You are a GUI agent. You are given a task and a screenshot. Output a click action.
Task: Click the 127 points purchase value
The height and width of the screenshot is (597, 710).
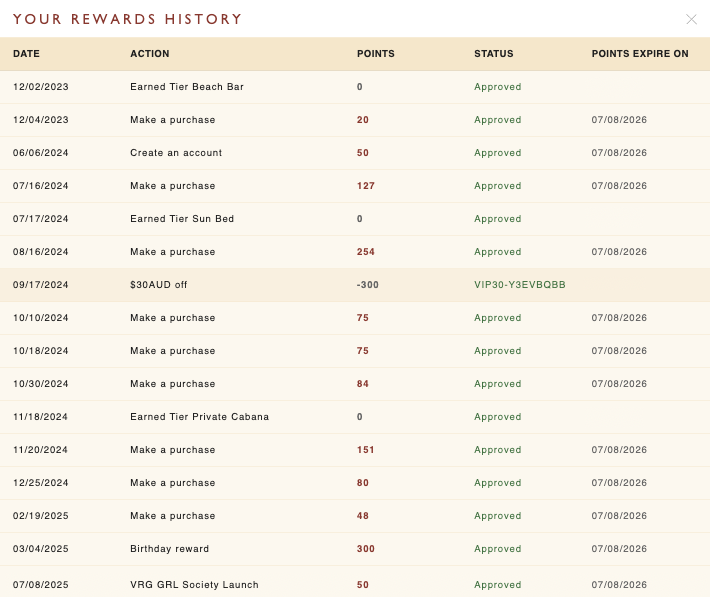(365, 186)
